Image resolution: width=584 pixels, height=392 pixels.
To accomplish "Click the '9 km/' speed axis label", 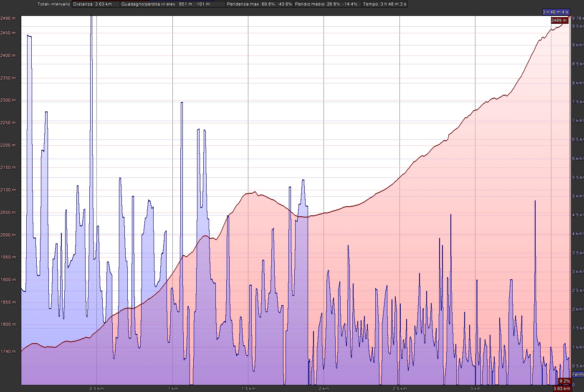I will click(578, 45).
